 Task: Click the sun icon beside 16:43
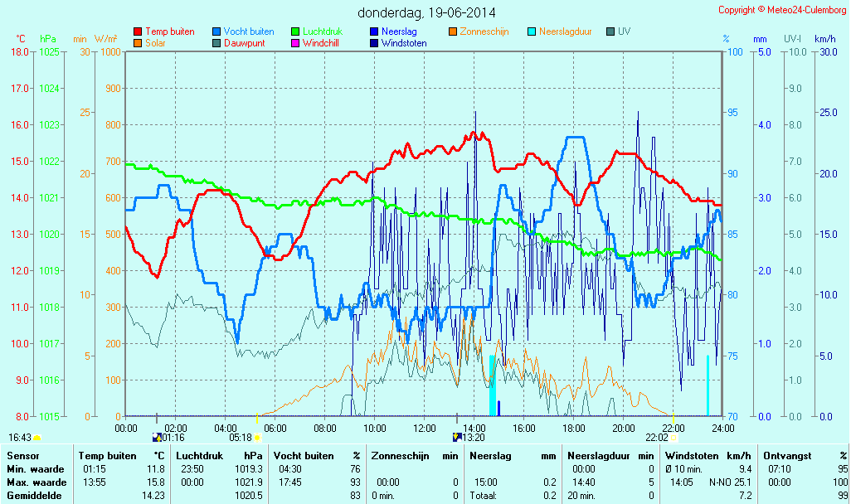36,437
